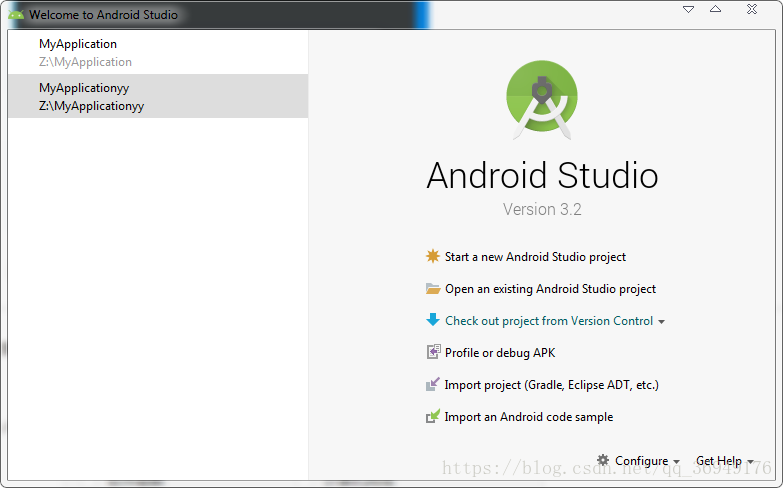Click the blue download arrow Version Control icon
The height and width of the screenshot is (488, 783).
[432, 320]
